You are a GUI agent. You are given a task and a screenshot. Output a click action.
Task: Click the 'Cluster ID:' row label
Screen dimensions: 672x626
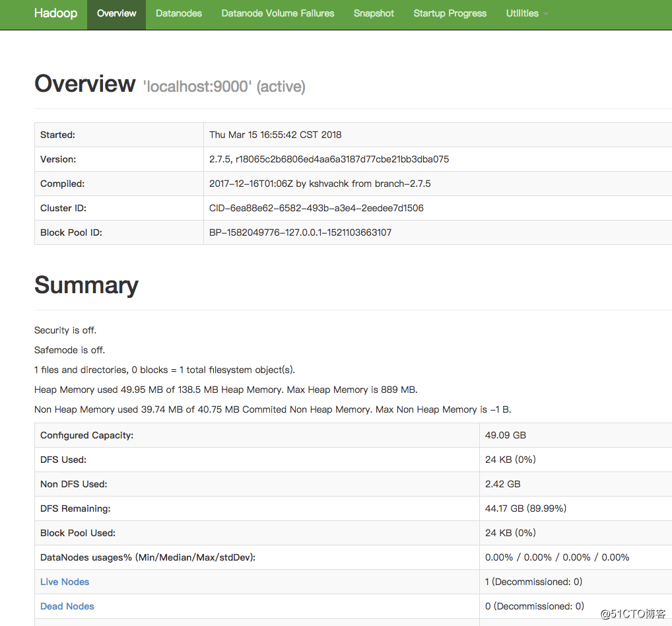[63, 208]
